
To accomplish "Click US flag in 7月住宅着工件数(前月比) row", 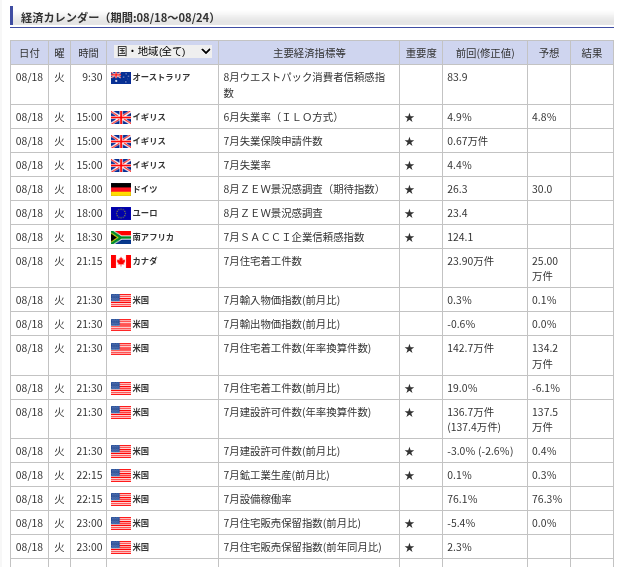I will [121, 388].
